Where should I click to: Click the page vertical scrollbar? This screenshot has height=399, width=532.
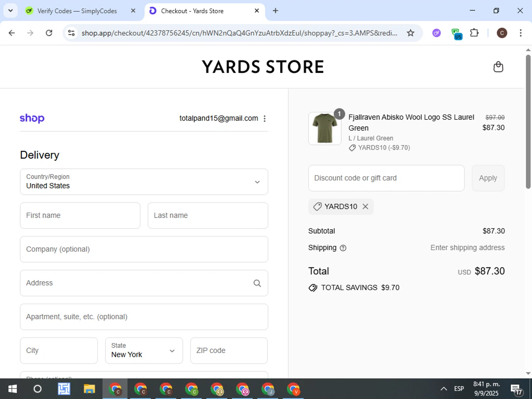(x=528, y=122)
